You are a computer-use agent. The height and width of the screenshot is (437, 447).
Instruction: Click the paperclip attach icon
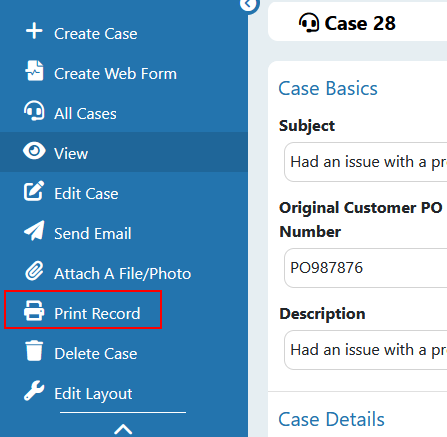pyautogui.click(x=34, y=271)
